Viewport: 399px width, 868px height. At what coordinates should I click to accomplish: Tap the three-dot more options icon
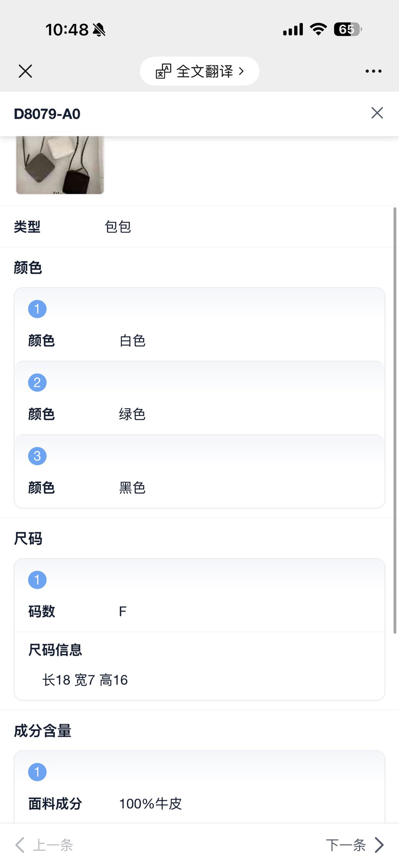pos(373,71)
